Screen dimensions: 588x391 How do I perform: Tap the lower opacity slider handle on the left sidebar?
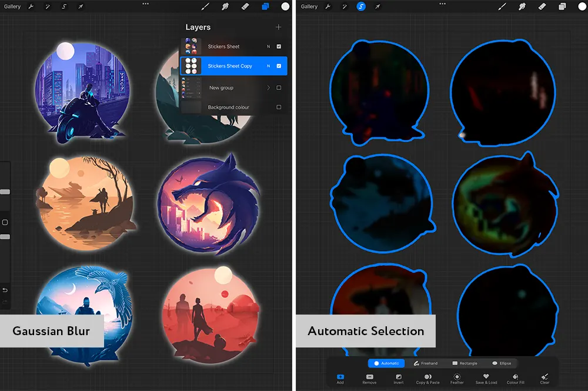pyautogui.click(x=5, y=236)
